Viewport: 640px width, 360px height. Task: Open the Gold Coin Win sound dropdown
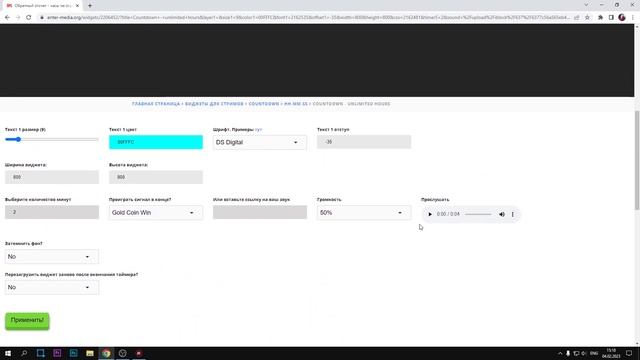click(x=156, y=213)
